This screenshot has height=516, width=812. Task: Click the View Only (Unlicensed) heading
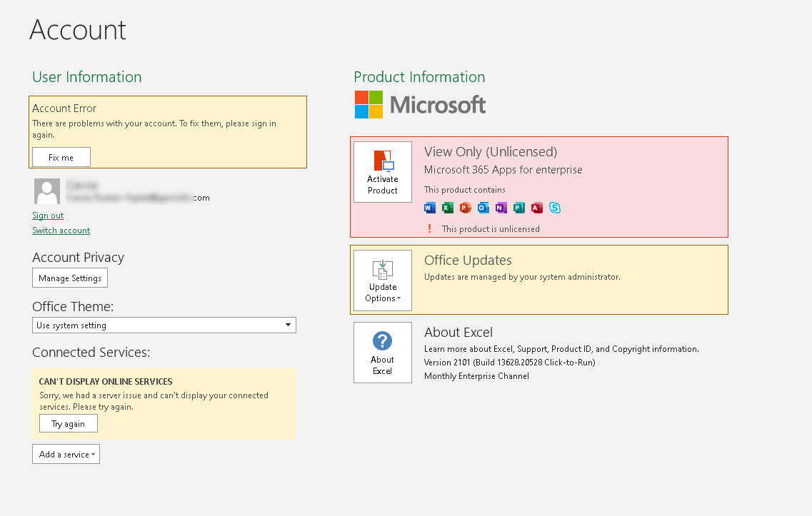pyautogui.click(x=491, y=151)
